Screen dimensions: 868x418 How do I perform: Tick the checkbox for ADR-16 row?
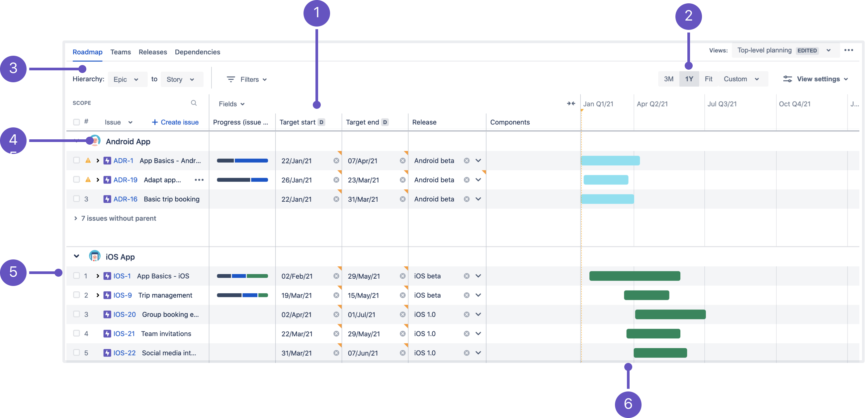(76, 199)
